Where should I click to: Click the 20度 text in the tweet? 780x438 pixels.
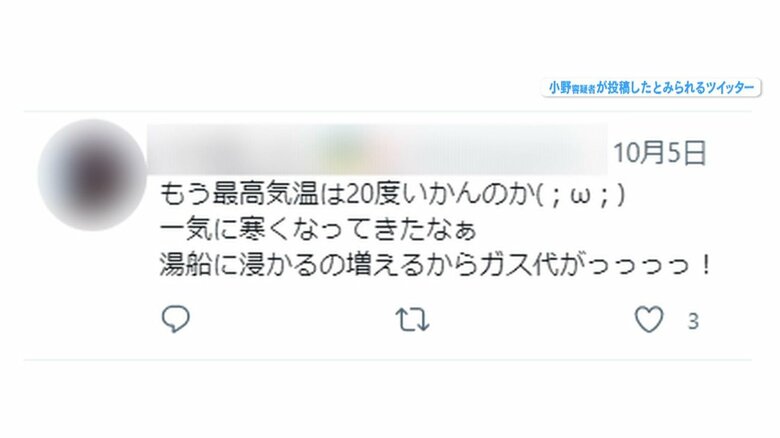pyautogui.click(x=372, y=195)
